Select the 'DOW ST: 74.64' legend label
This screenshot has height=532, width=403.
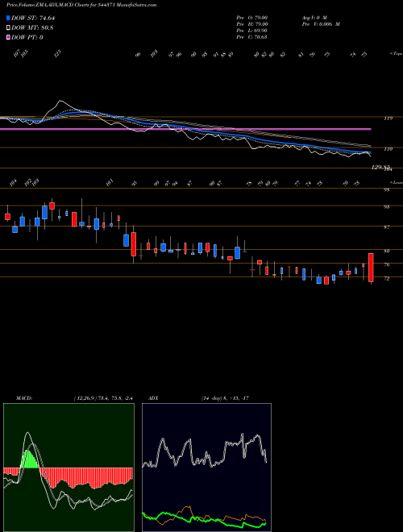pyautogui.click(x=33, y=18)
